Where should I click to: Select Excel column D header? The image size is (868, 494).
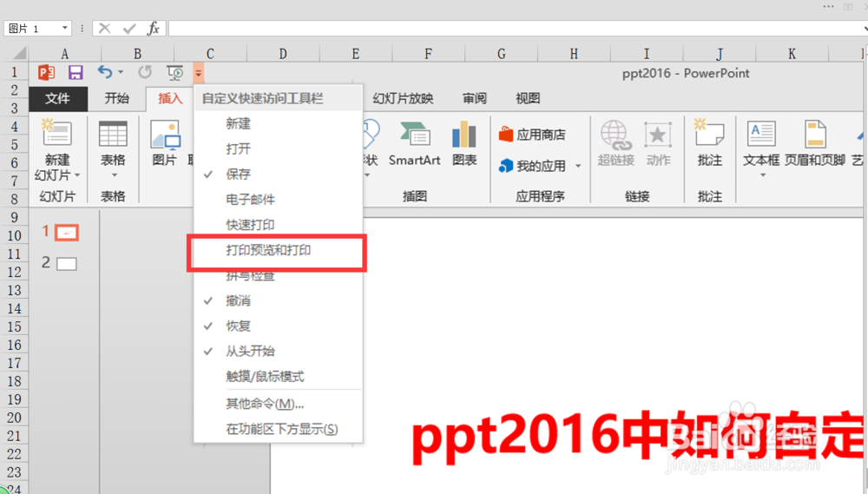pos(283,54)
